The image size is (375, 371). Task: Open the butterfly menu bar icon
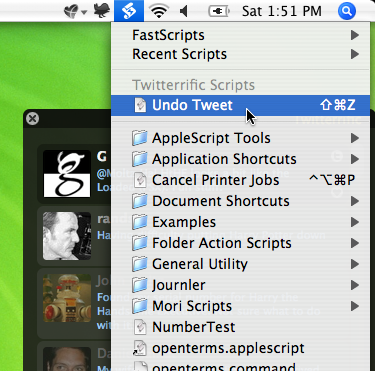click(x=71, y=12)
